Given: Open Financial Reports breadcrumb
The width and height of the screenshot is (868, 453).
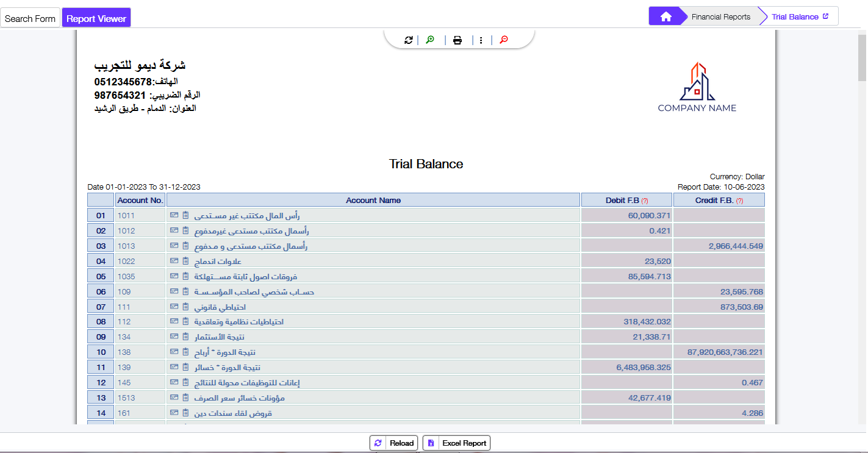Looking at the screenshot, I should 721,17.
